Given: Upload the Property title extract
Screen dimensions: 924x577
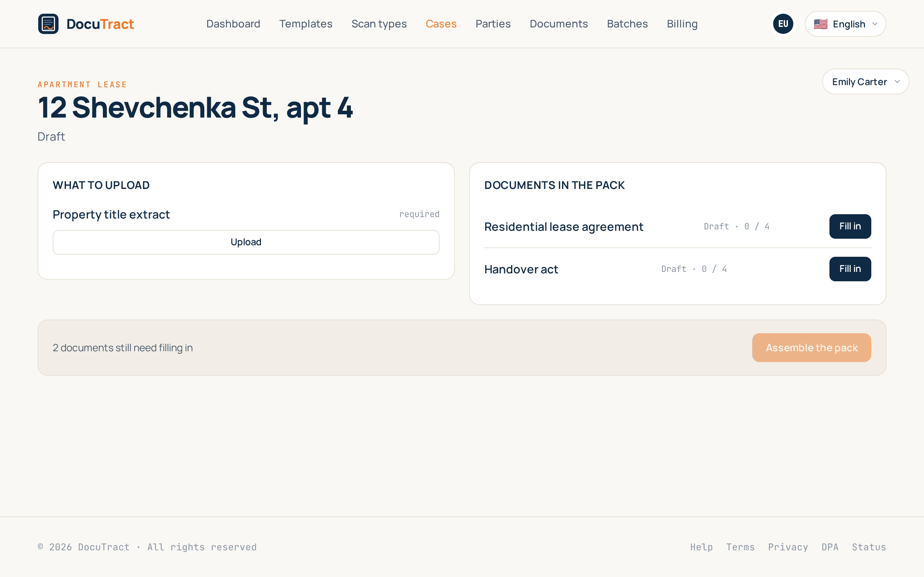Looking at the screenshot, I should pyautogui.click(x=246, y=242).
